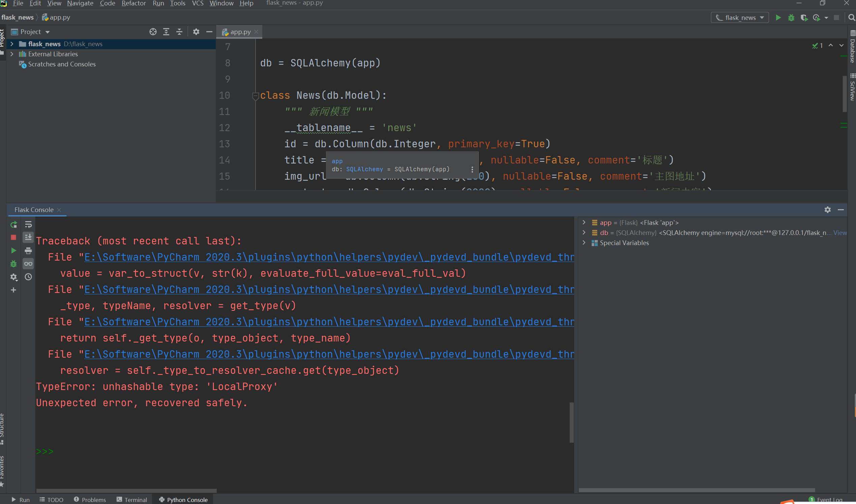The image size is (856, 504).
Task: Expand flask_news project folder
Action: coord(12,44)
